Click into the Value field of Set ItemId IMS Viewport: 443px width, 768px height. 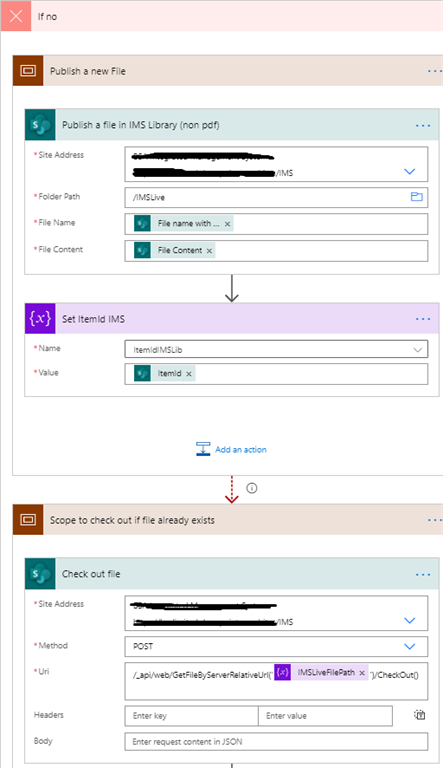(276, 374)
